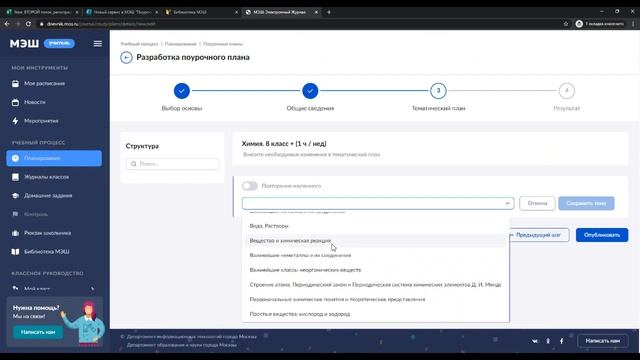Image resolution: width=640 pixels, height=360 pixels.
Task: Select step 4 Результат circle
Action: (567, 91)
